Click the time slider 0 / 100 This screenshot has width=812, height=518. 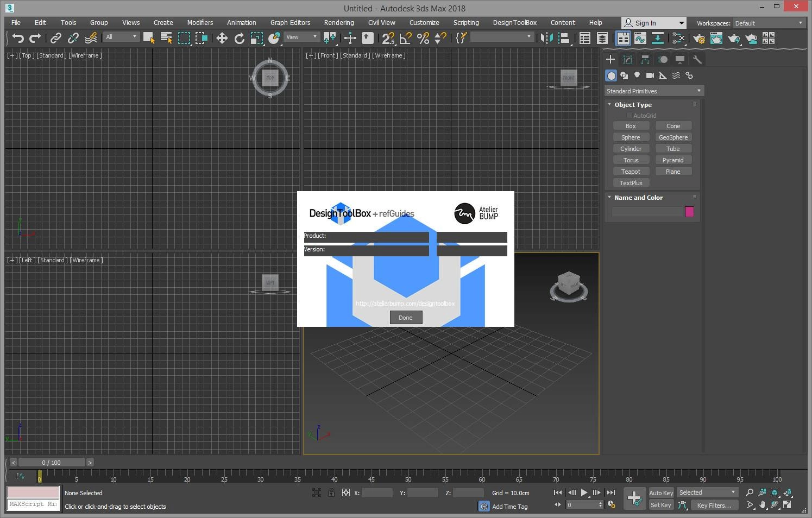coord(52,463)
